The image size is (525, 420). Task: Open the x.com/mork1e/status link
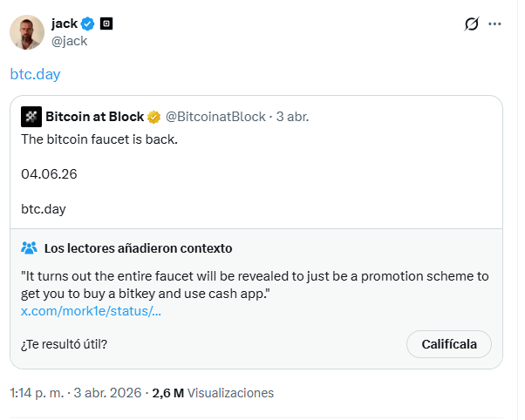(91, 311)
